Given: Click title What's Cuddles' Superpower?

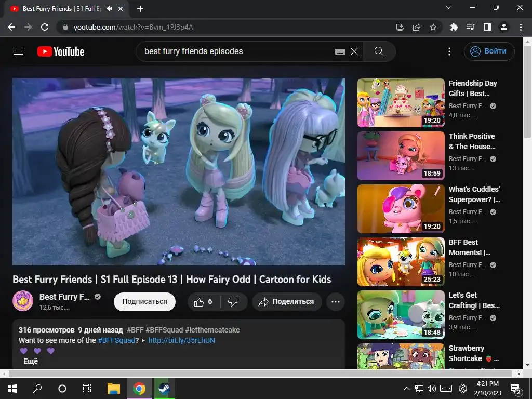Looking at the screenshot, I should click(474, 194).
